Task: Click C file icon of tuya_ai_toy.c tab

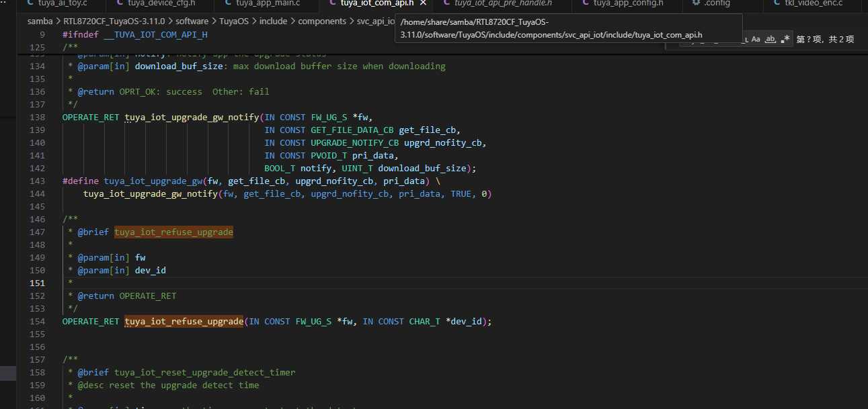Action: [x=30, y=3]
